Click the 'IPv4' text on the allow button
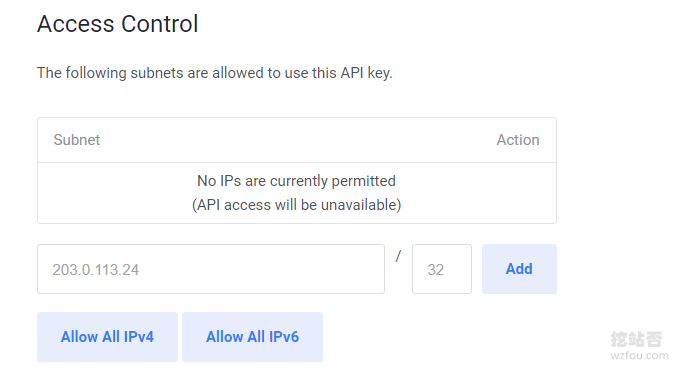Viewport: 680px width, 366px height. 139,337
